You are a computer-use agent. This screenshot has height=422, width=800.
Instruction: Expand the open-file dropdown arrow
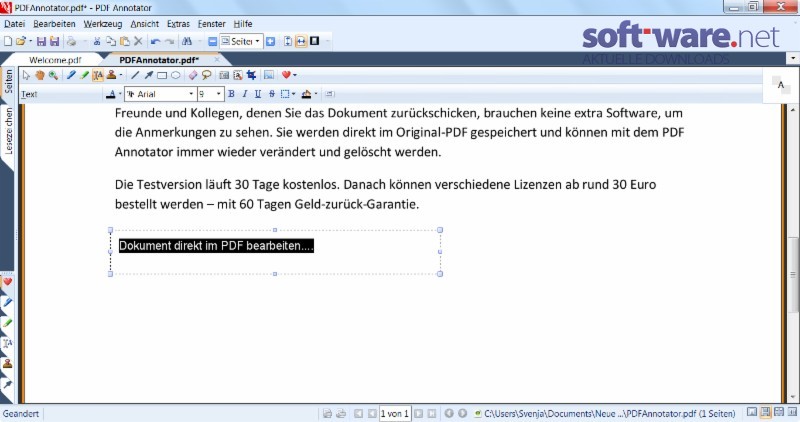pos(31,41)
